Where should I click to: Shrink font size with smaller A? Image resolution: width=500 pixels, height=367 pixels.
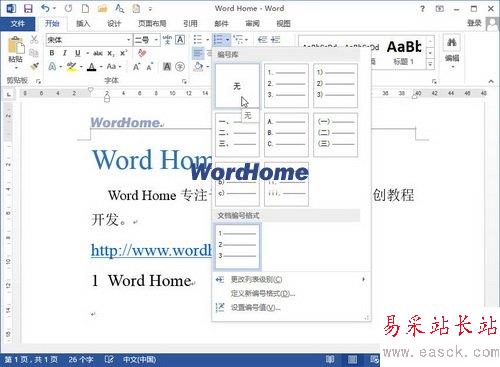coord(150,67)
